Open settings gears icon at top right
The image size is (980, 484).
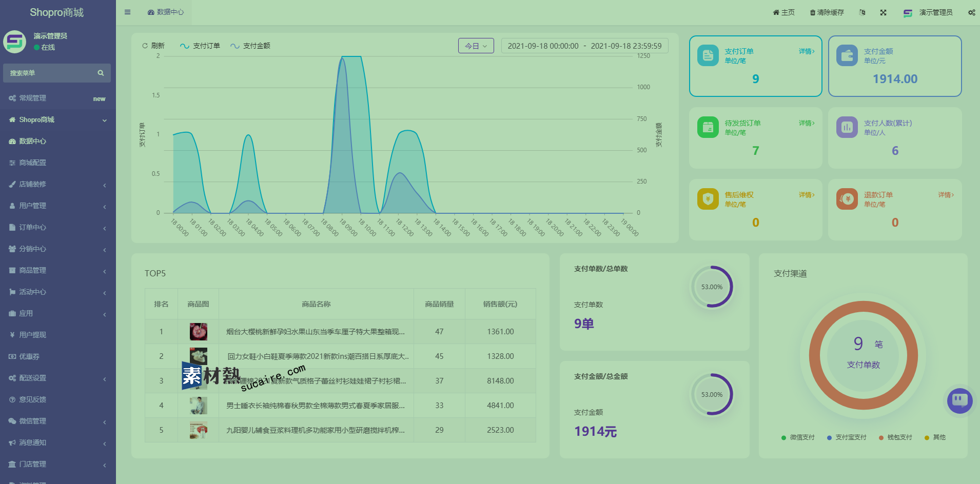(971, 12)
